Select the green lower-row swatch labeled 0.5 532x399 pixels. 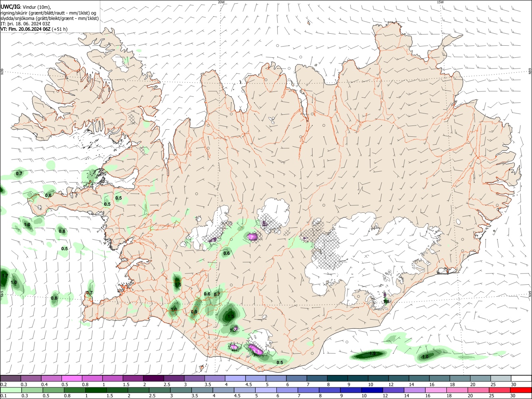click(x=54, y=390)
